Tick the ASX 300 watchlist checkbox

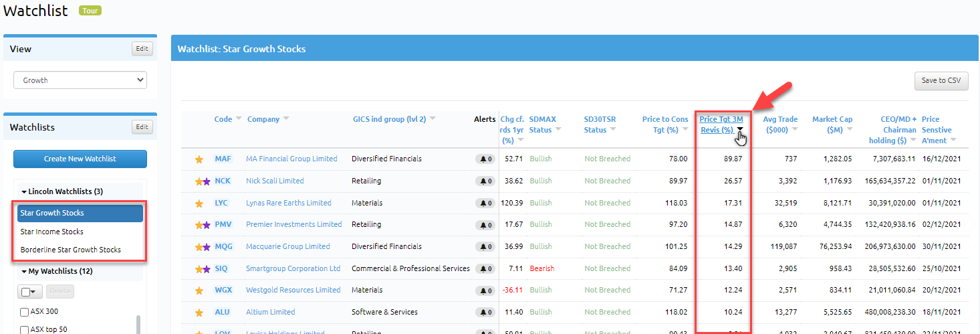[25, 312]
